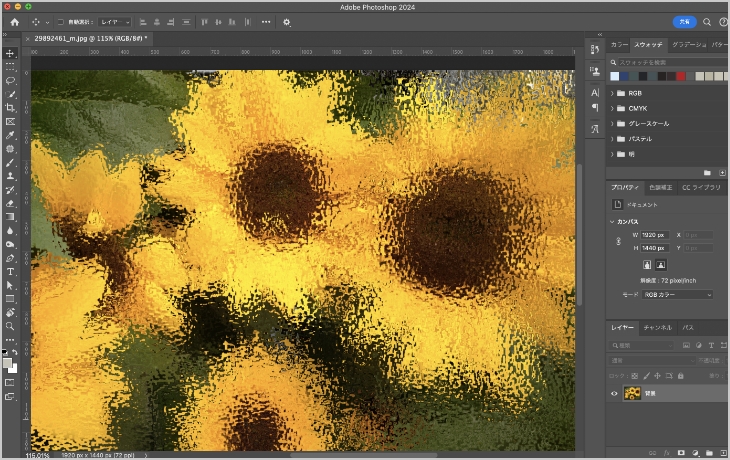Switch to the CC ライブラリ tab

701,188
